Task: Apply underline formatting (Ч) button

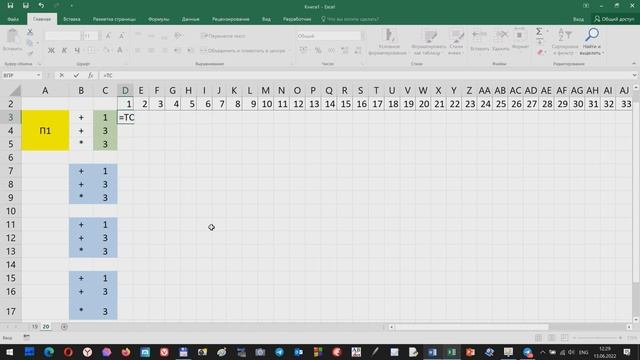Action: click(77, 50)
